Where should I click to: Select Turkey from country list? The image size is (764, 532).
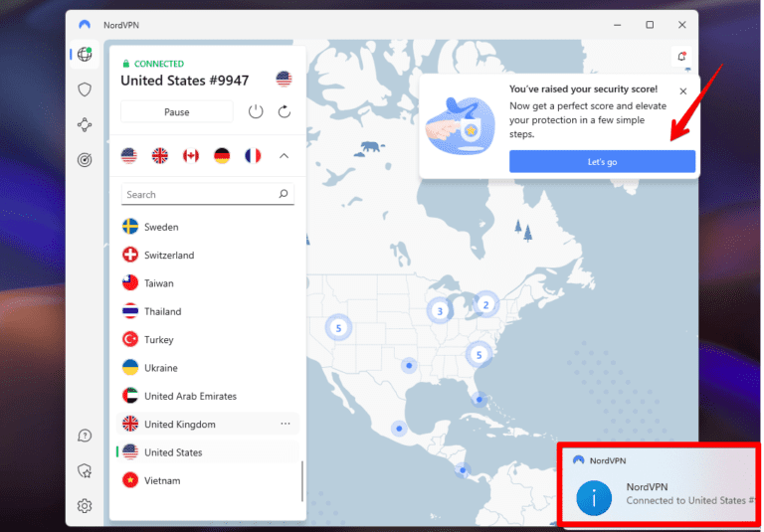(208, 339)
